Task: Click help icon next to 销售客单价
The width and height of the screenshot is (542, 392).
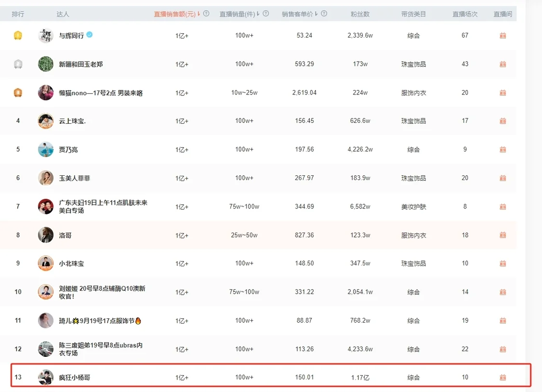Action: point(324,14)
